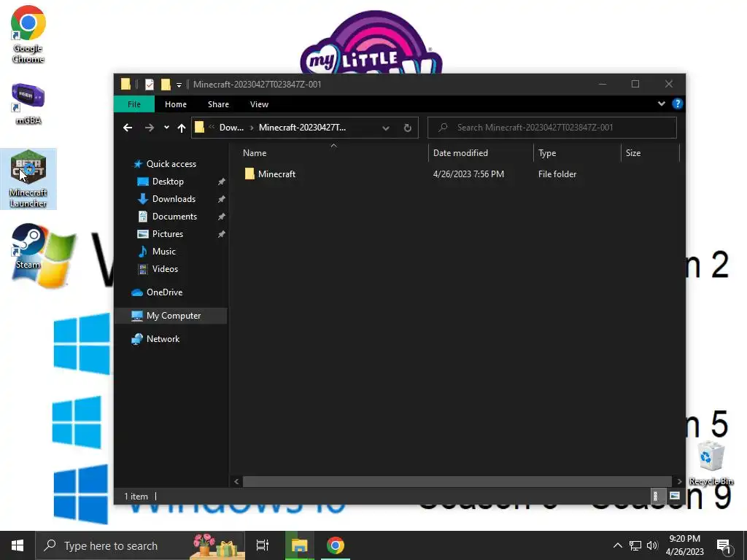Open the notification Action Center
Image resolution: width=747 pixels, height=560 pixels.
point(724,546)
